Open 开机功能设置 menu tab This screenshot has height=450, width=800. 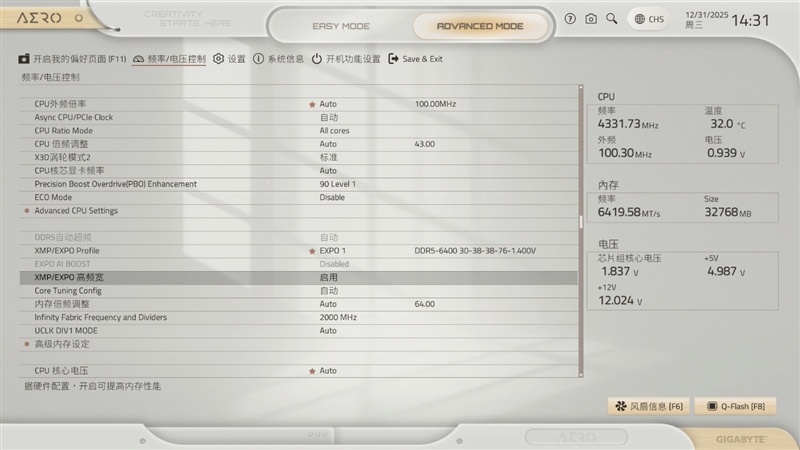click(346, 59)
